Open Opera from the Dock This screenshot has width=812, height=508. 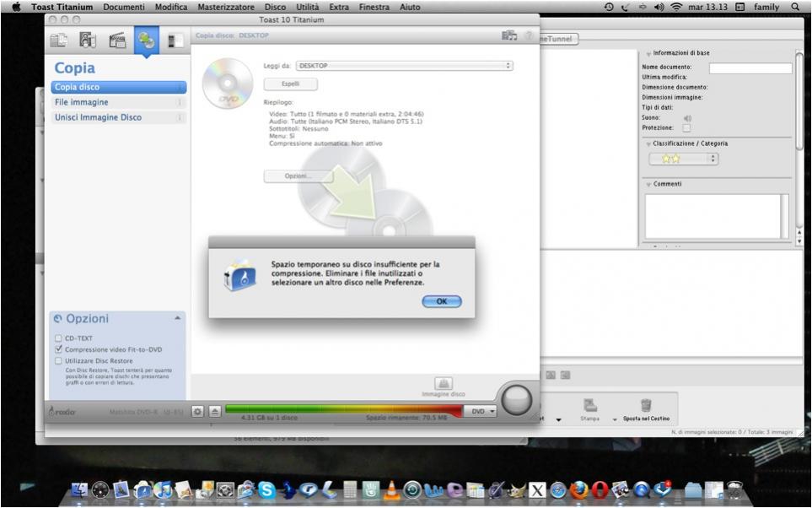tap(600, 489)
